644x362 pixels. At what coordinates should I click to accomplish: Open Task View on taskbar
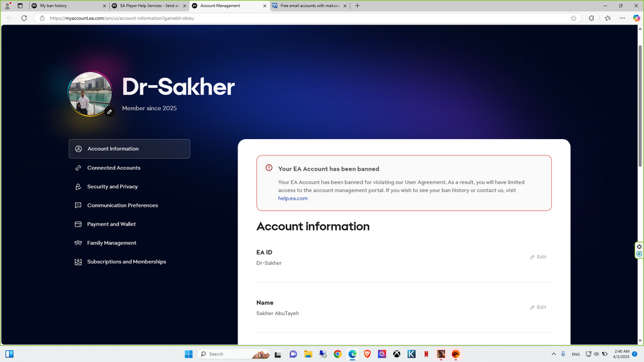pyautogui.click(x=278, y=354)
